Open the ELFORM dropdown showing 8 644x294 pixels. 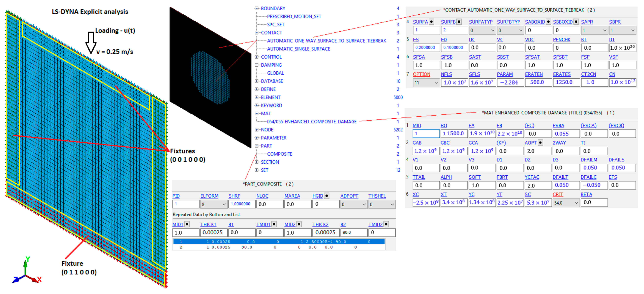click(x=214, y=204)
